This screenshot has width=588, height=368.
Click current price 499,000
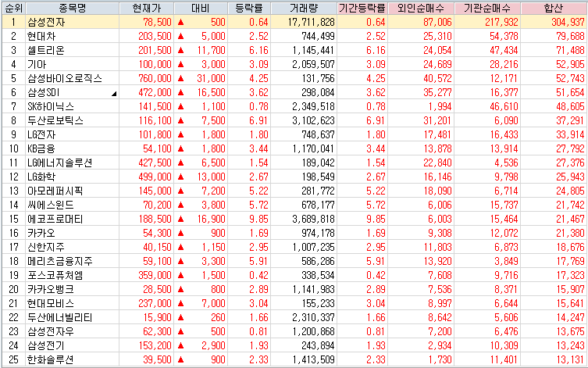[155, 177]
